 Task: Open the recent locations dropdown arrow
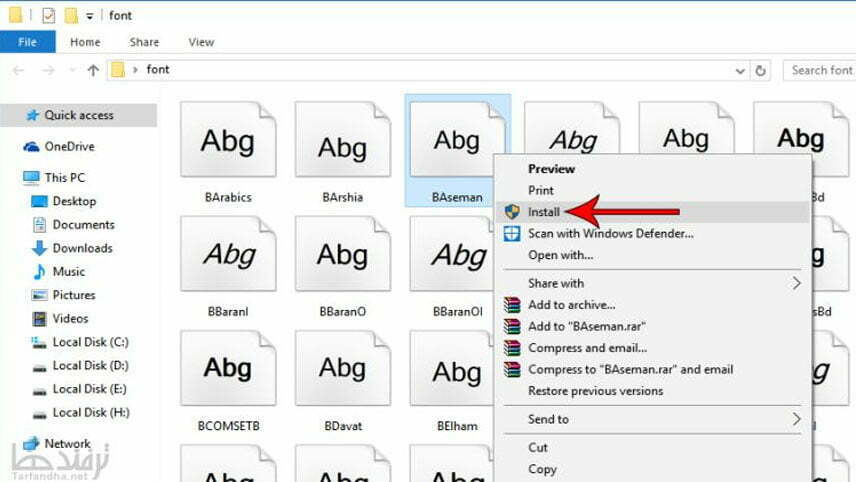(x=72, y=70)
